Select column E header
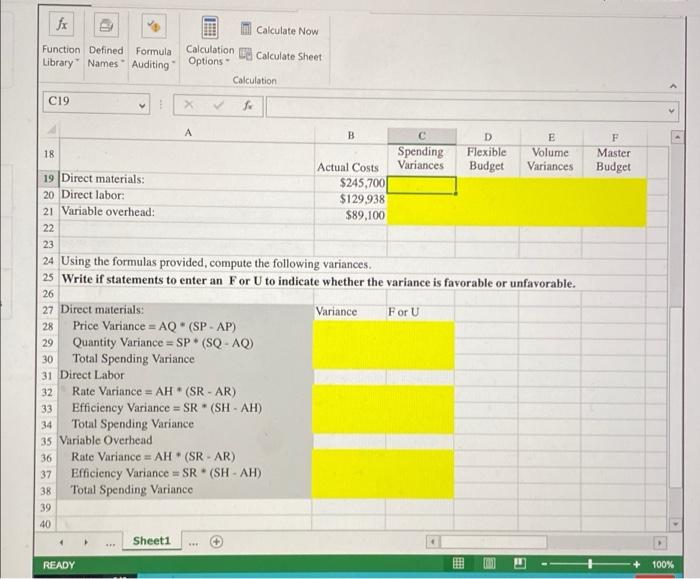 [551, 137]
